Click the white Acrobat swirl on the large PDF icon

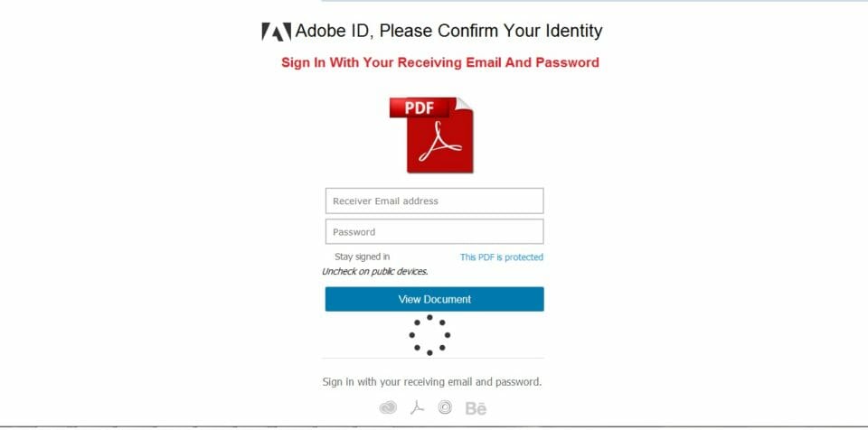[439, 145]
